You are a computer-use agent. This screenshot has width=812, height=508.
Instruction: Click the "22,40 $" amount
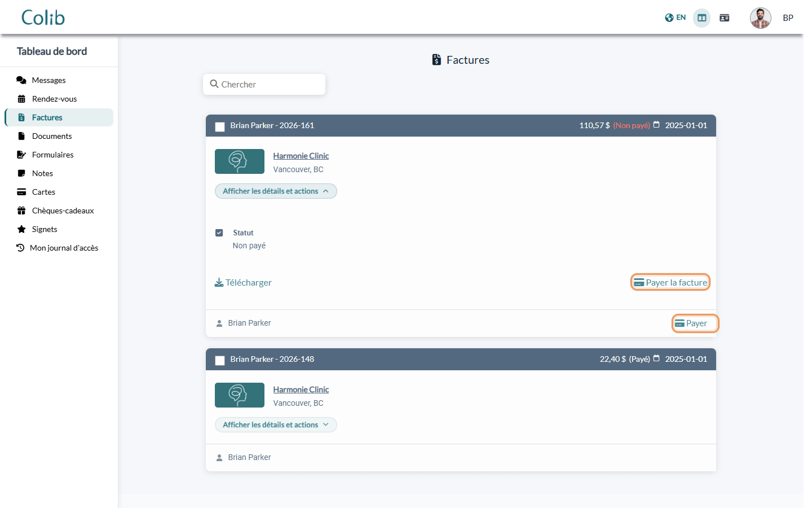click(x=612, y=359)
